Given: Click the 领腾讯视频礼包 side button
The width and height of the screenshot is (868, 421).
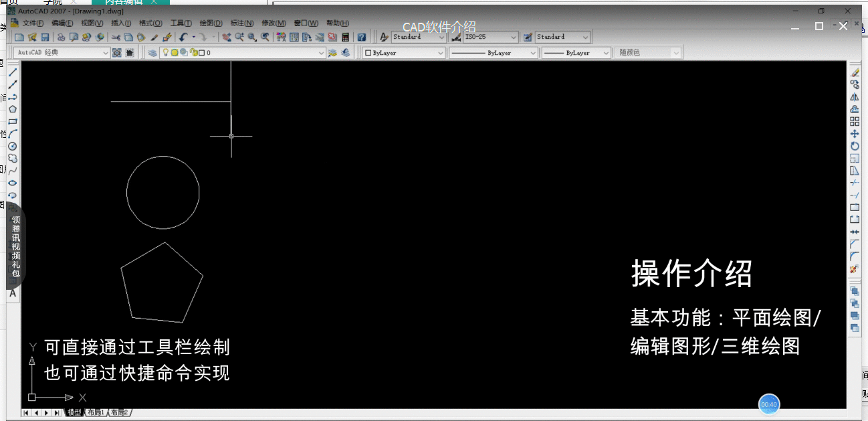Looking at the screenshot, I should (15, 246).
